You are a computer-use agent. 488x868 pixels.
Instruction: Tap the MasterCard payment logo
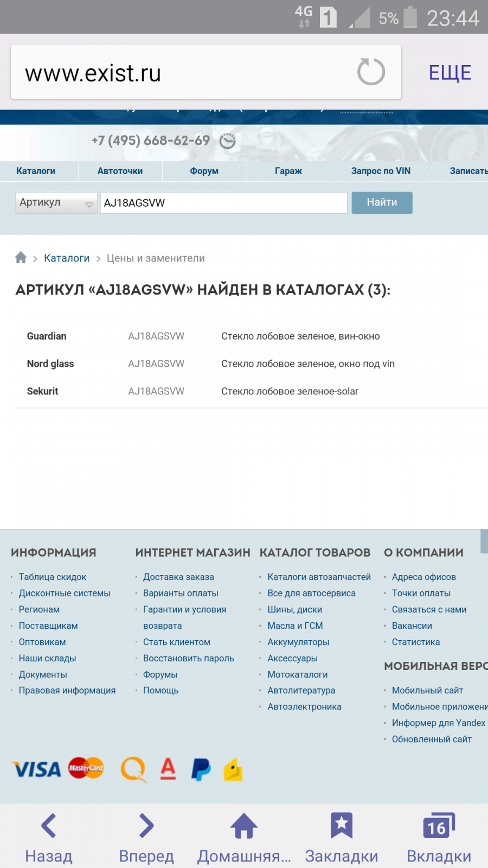tap(86, 768)
